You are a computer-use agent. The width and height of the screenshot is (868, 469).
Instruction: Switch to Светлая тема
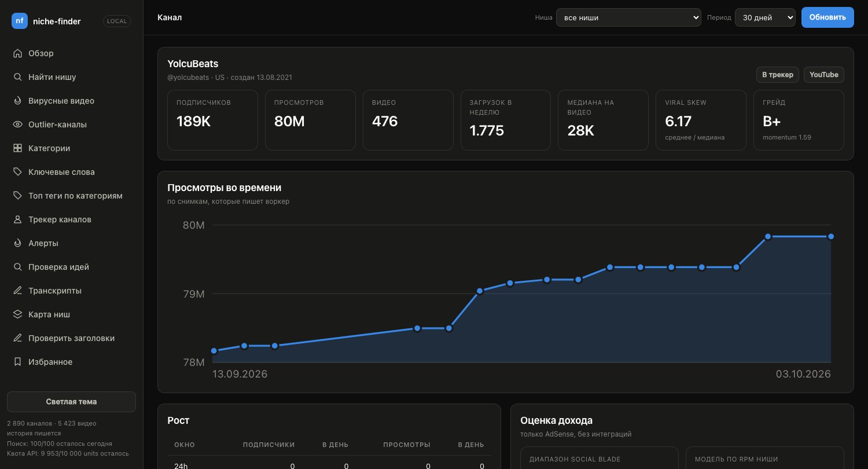71,402
